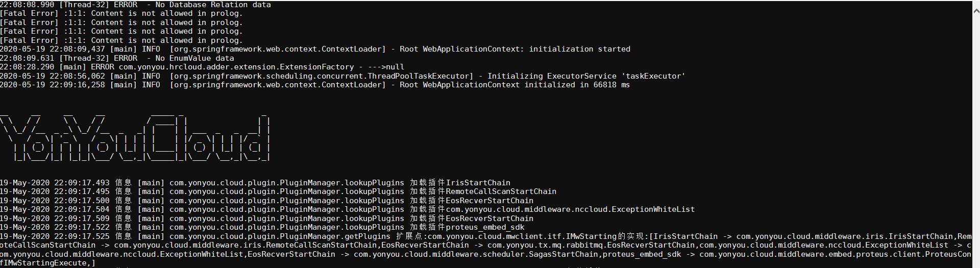Viewport: 980px width, 268px height.
Task: Click the "initialization started" ContextLoader log line
Action: 314,49
